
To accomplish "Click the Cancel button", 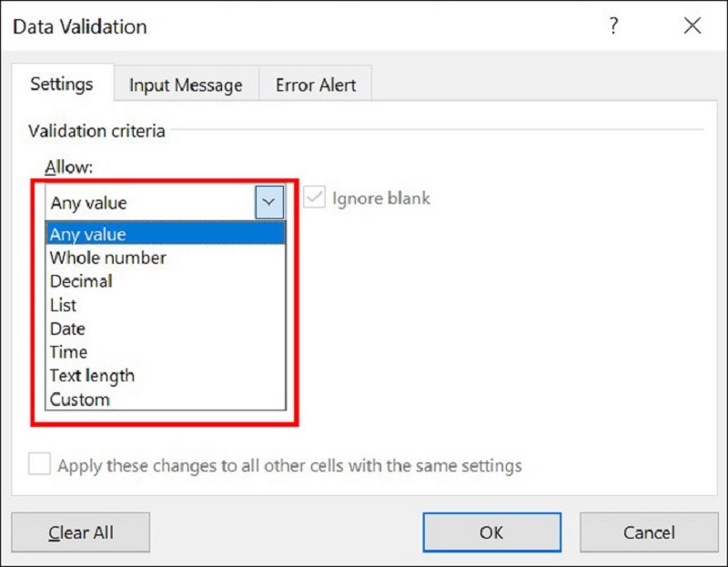I will point(649,532).
